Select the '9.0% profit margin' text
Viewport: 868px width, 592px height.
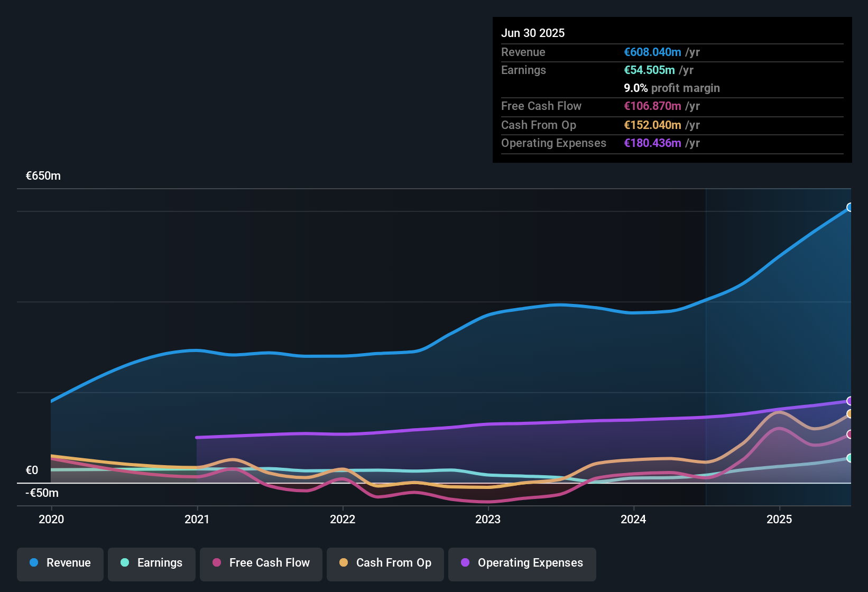click(x=672, y=88)
